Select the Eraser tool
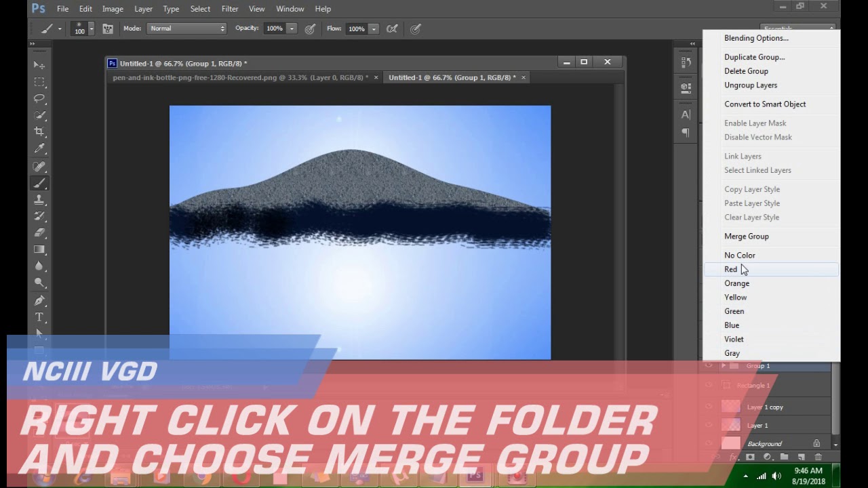Viewport: 868px width, 488px height. pyautogui.click(x=39, y=232)
